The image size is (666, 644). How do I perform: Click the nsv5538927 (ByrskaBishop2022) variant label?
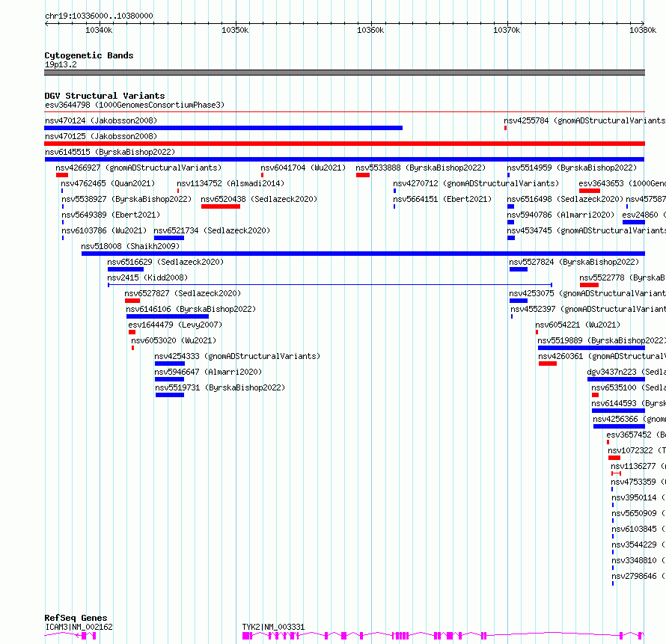pyautogui.click(x=126, y=199)
